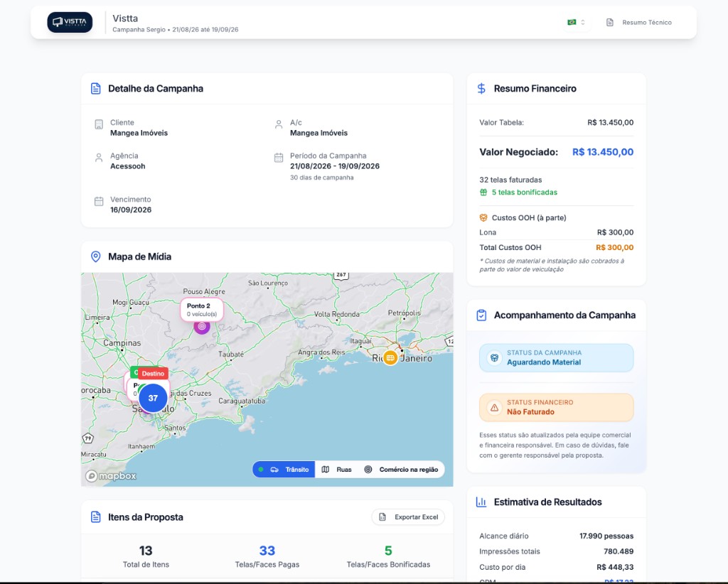
Task: Click 'R$ 448,33' Custo por dia value
Action: click(x=615, y=567)
